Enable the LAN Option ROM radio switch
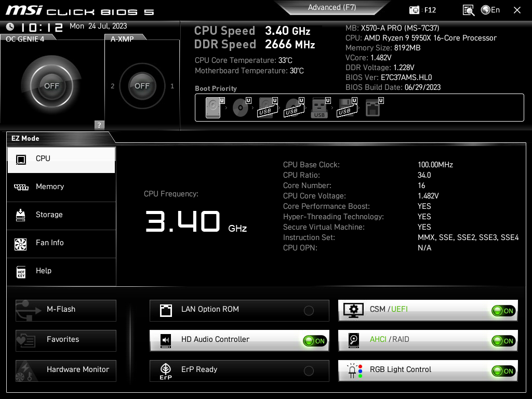532x399 pixels. (309, 311)
